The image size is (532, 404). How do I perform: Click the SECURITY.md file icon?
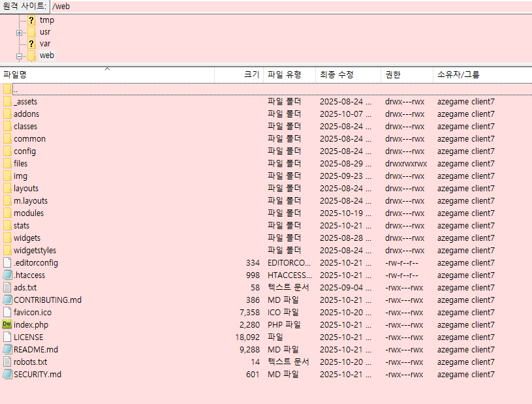click(7, 374)
